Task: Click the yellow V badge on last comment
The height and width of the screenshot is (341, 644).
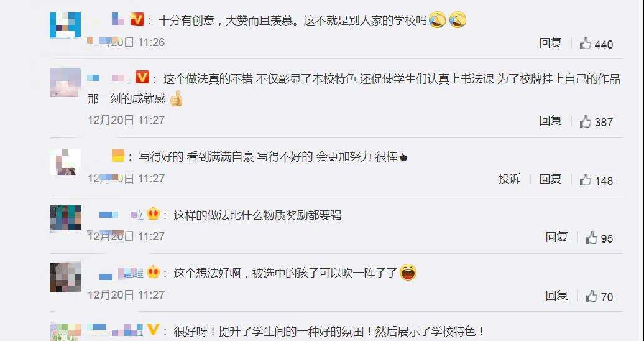Action: pyautogui.click(x=153, y=330)
